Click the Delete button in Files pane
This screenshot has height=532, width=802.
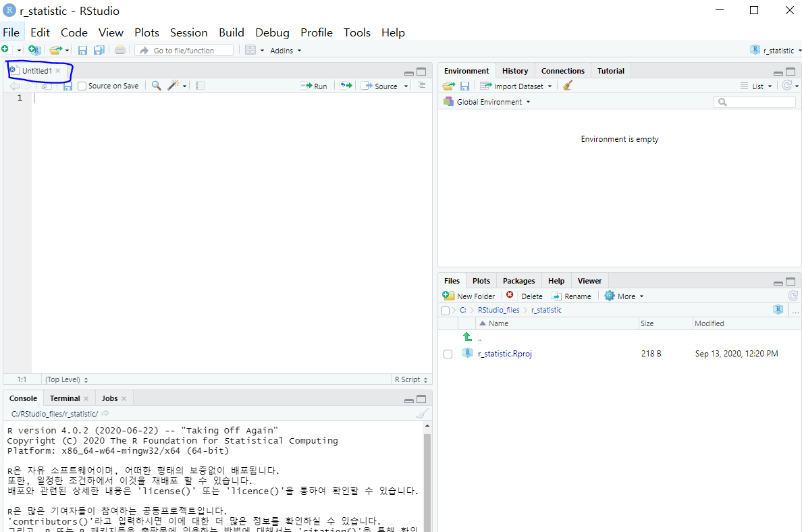click(525, 296)
